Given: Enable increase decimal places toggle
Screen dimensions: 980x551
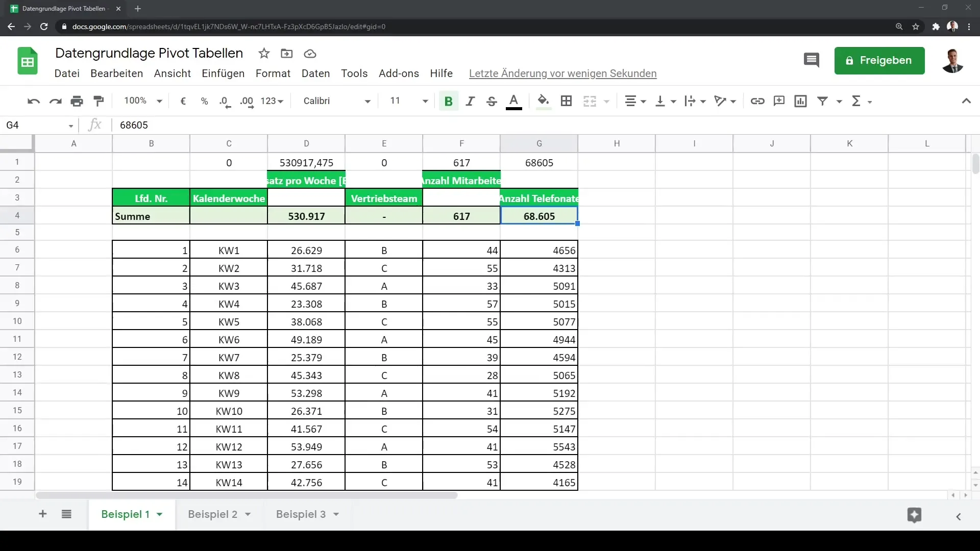Looking at the screenshot, I should 247,101.
